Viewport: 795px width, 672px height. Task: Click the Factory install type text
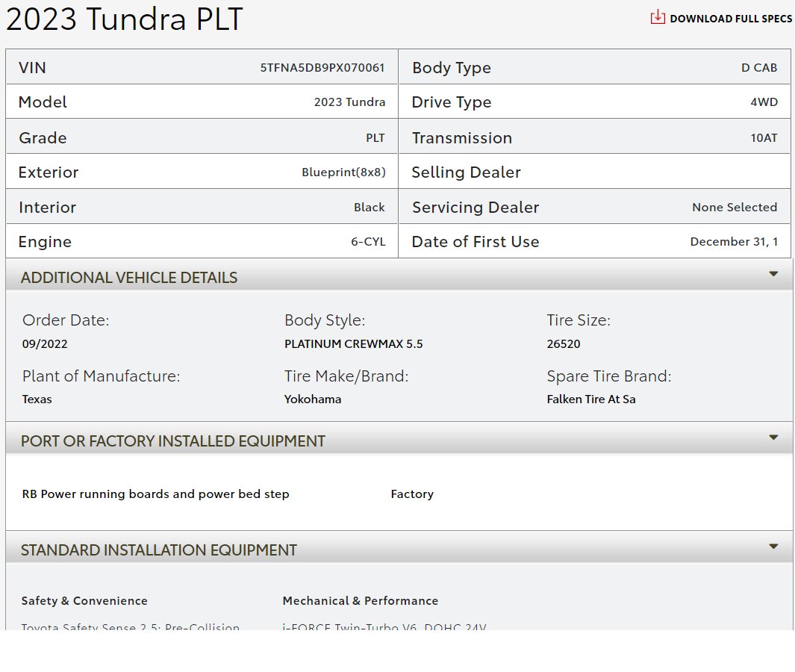pos(412,494)
